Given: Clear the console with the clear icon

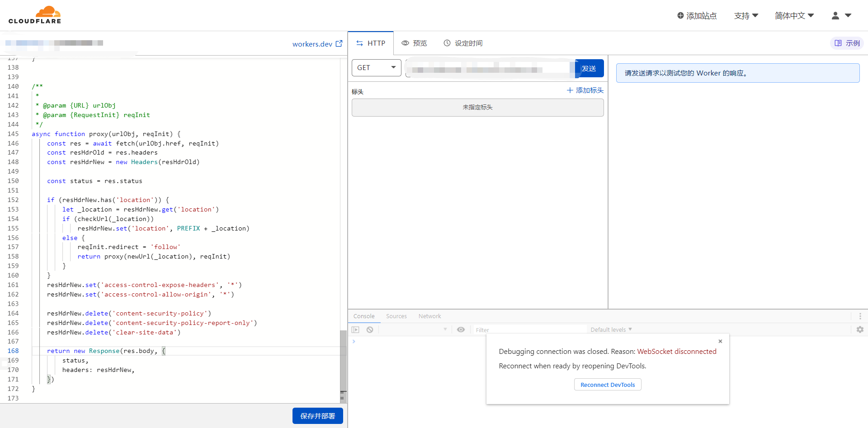Looking at the screenshot, I should coord(370,329).
